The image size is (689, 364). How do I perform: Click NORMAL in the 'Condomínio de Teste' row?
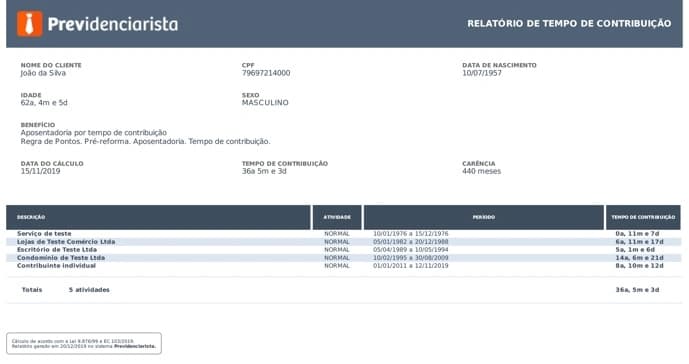tap(337, 258)
